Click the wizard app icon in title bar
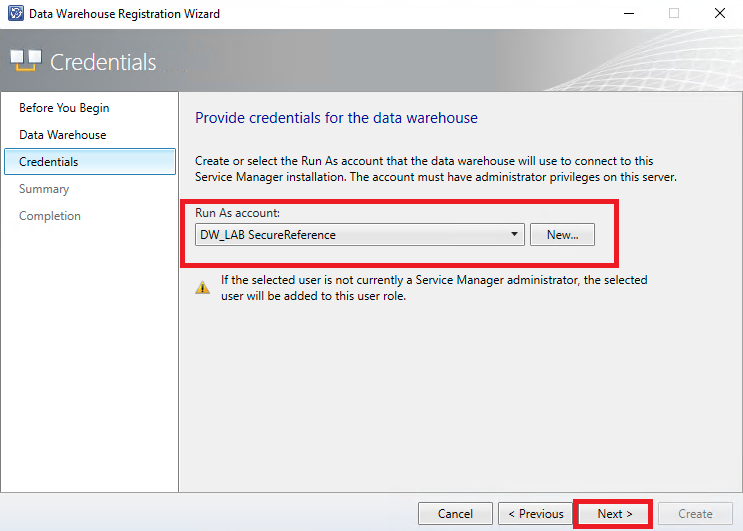 [x=12, y=14]
